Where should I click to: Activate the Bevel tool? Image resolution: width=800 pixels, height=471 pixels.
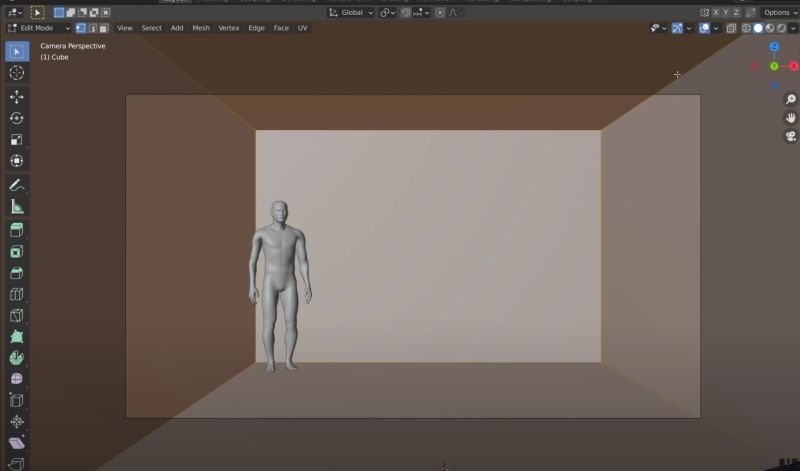17,273
